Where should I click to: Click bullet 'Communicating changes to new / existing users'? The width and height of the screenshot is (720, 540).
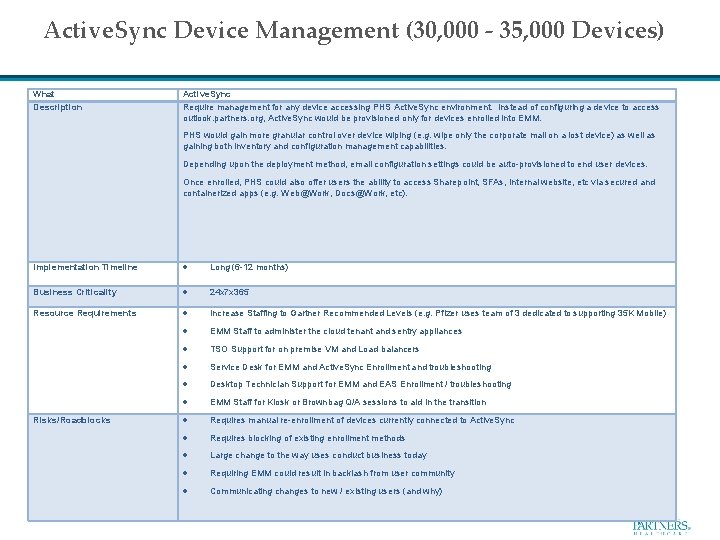coord(326,491)
